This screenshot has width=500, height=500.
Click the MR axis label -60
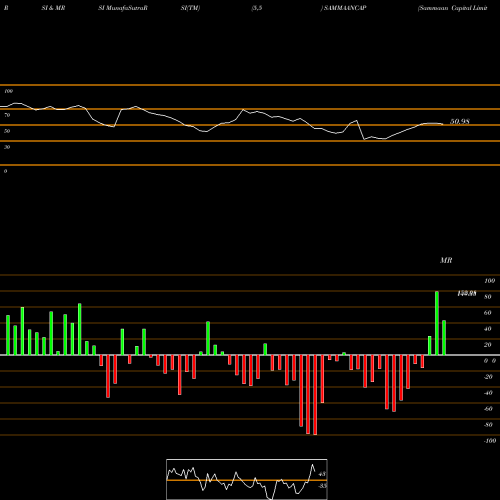tap(488, 409)
